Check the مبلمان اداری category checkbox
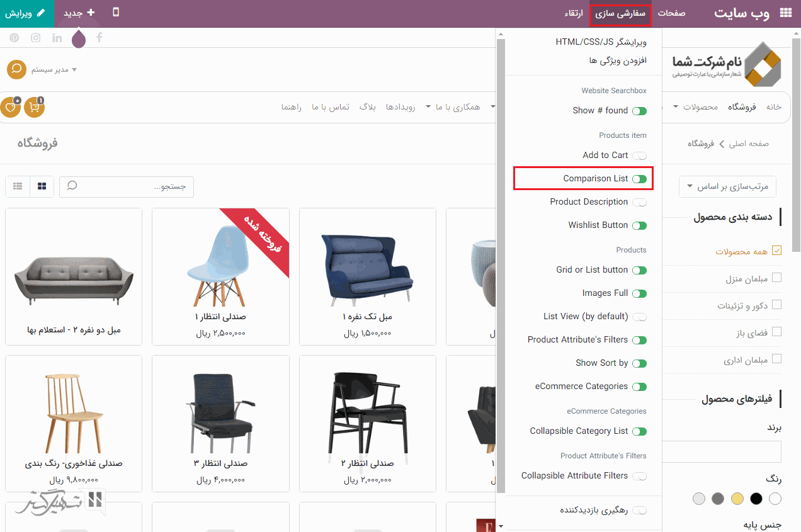This screenshot has width=801, height=532. tap(776, 359)
